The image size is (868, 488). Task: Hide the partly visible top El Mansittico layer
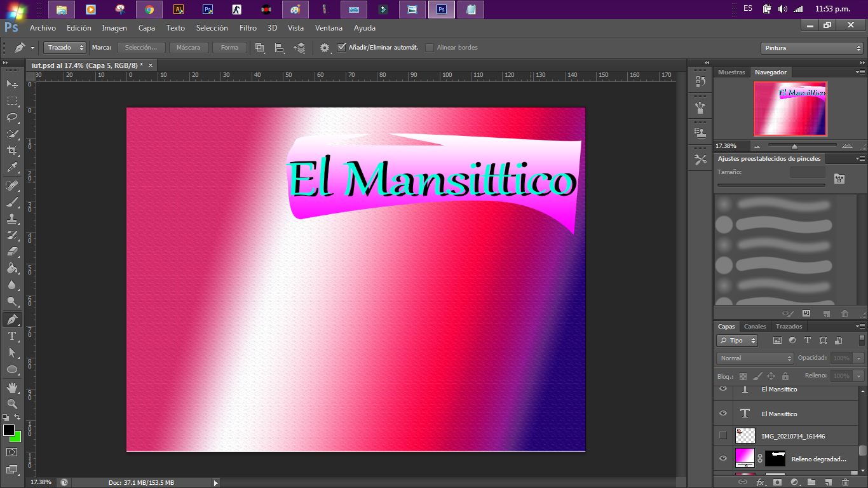coord(723,388)
